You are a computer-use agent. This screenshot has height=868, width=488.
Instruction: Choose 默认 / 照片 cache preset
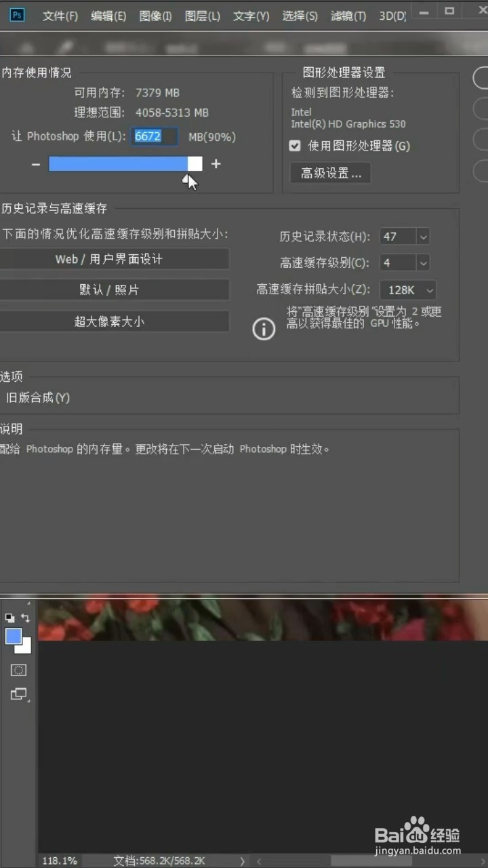tap(114, 290)
